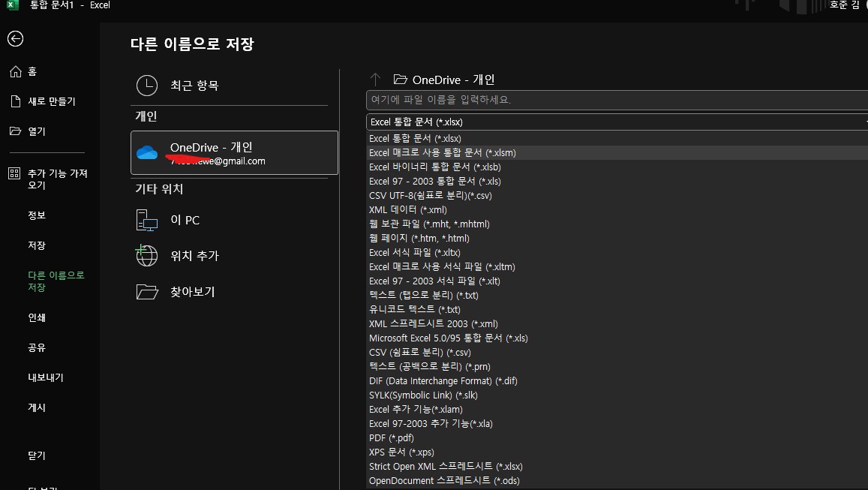Open the file type combo box
This screenshot has width=868, height=490.
click(617, 122)
